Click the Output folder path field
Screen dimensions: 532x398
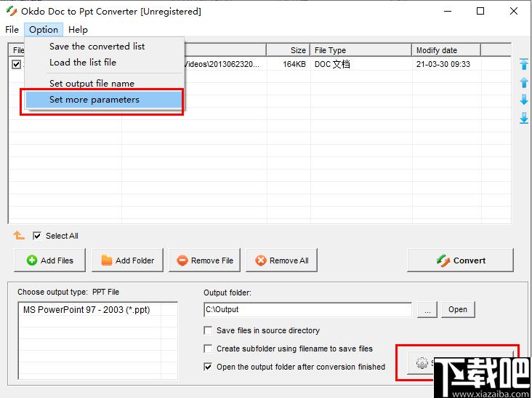[307, 310]
